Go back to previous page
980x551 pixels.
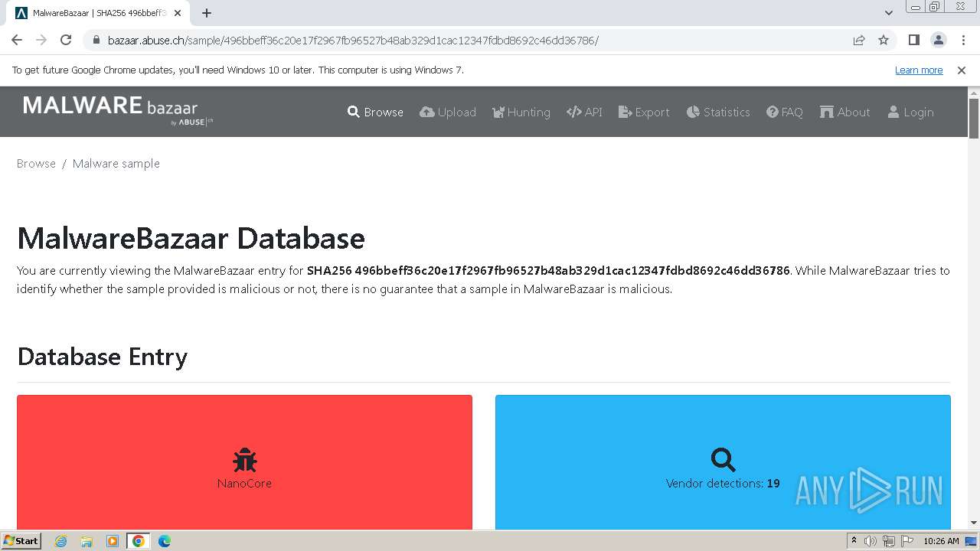17,40
